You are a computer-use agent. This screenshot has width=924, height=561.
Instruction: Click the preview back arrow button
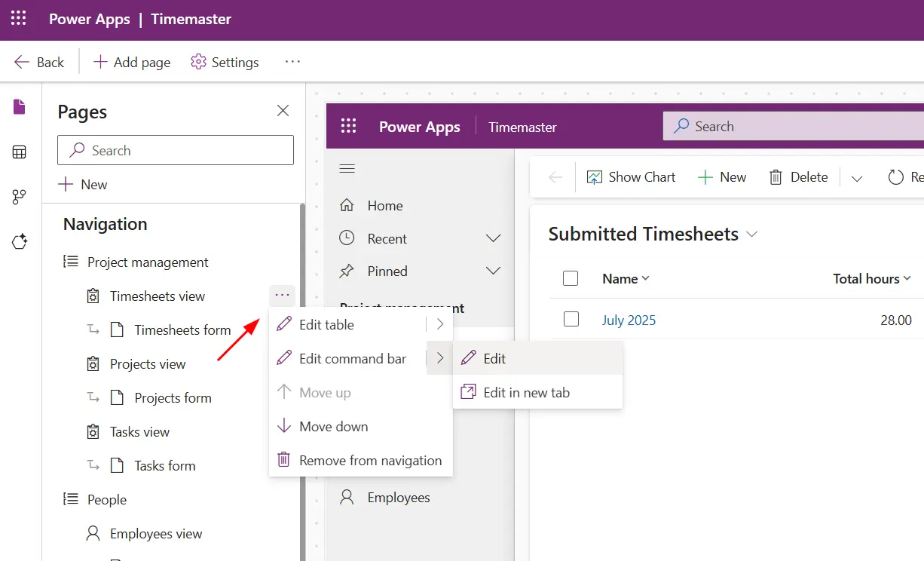point(555,177)
